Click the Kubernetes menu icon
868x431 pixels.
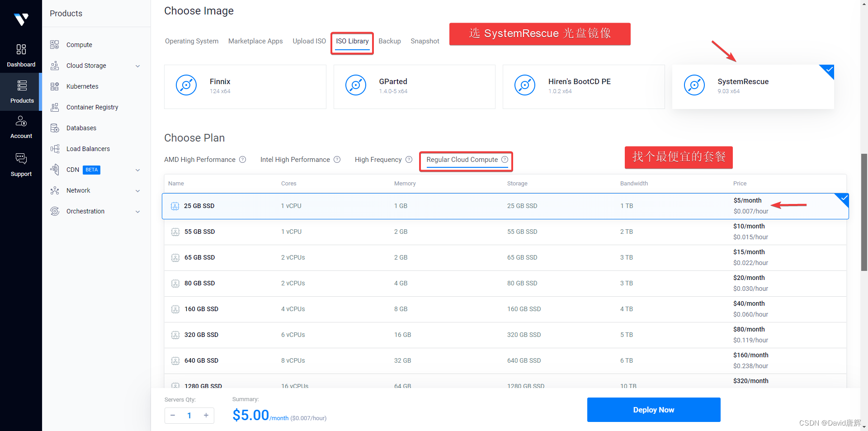[55, 86]
